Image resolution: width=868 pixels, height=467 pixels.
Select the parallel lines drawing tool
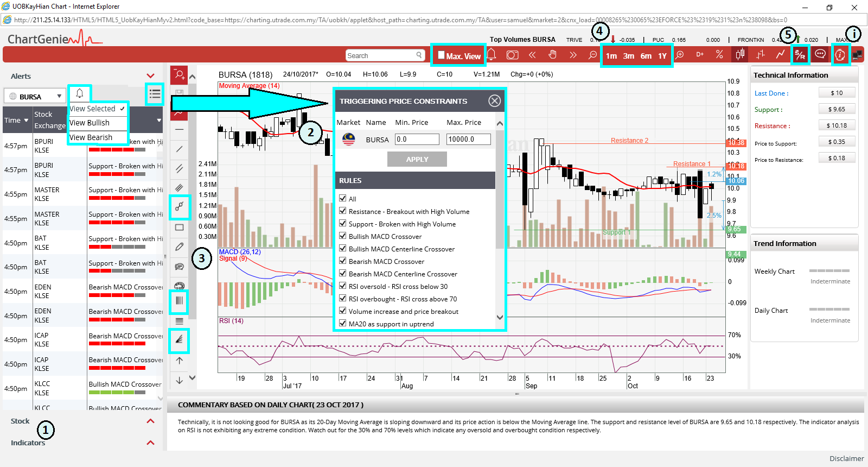tap(179, 168)
